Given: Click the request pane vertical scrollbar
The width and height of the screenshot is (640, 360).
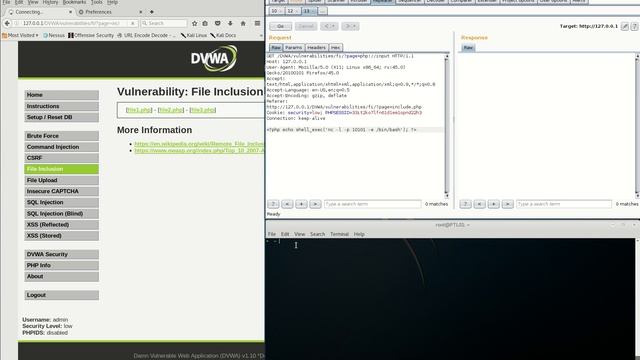Looking at the screenshot, I should 447,127.
